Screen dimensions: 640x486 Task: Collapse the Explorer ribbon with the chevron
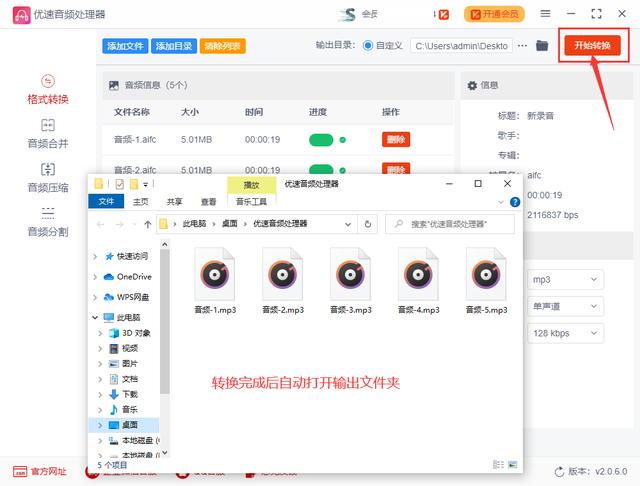501,202
